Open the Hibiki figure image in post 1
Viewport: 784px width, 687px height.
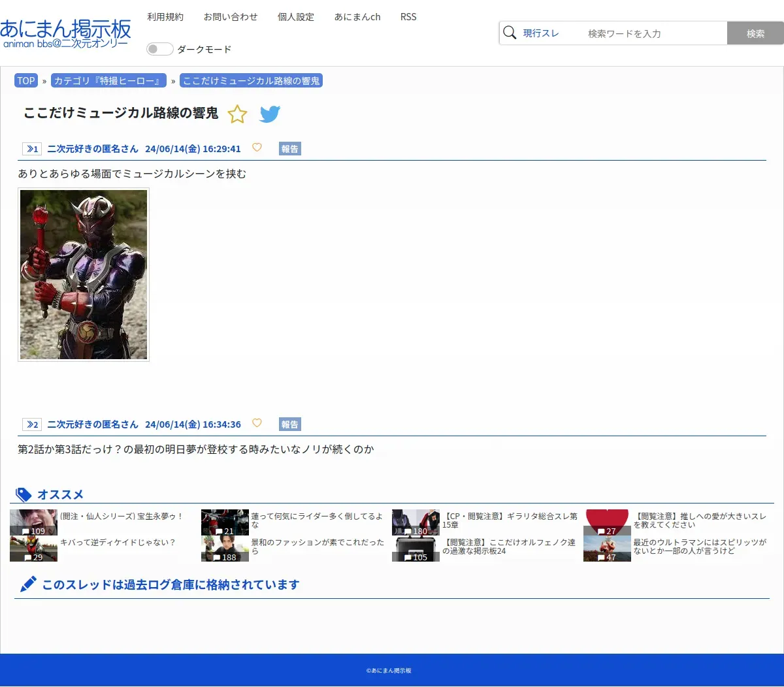[84, 274]
